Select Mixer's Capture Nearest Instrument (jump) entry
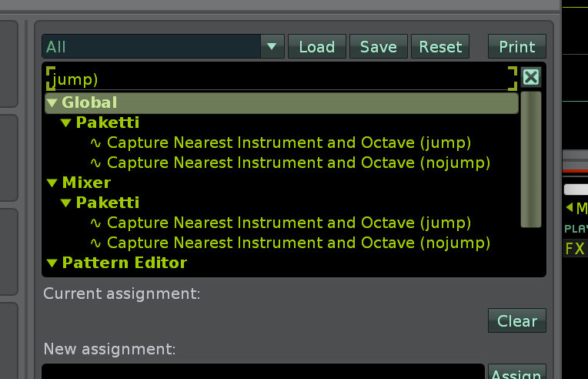Image resolution: width=588 pixels, height=379 pixels. pyautogui.click(x=289, y=223)
